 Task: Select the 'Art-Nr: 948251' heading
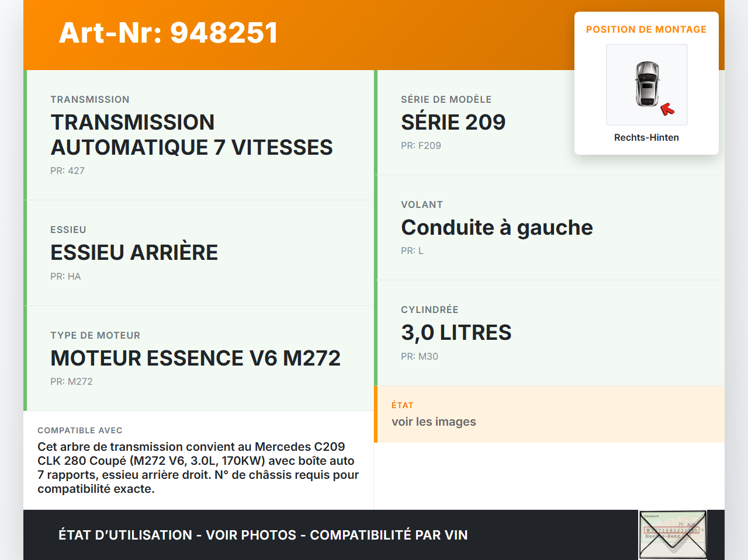[x=168, y=33]
